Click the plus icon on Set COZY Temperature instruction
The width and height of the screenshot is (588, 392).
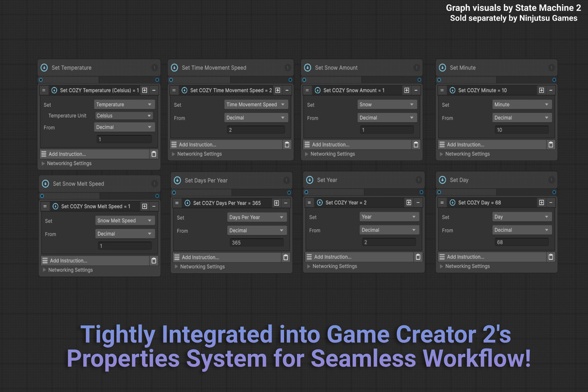pyautogui.click(x=145, y=90)
